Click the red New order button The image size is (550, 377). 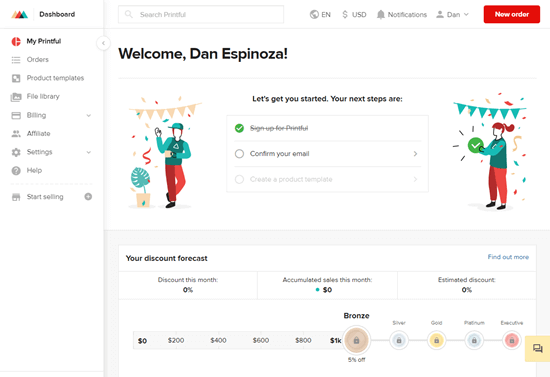(512, 14)
